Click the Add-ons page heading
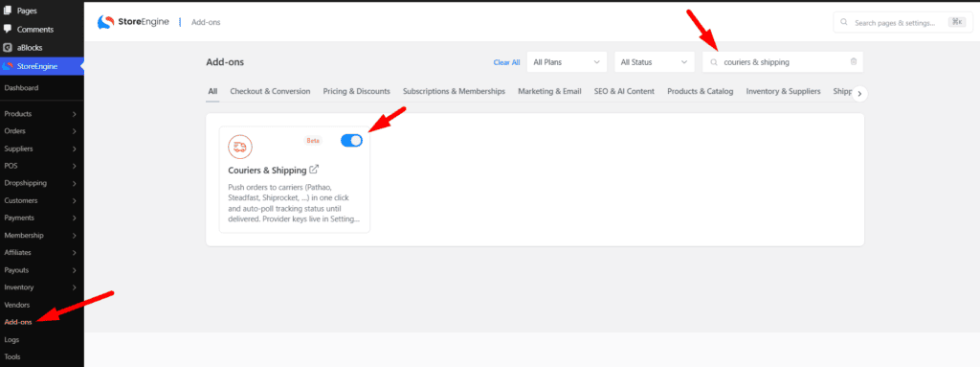Image resolution: width=980 pixels, height=367 pixels. 225,62
